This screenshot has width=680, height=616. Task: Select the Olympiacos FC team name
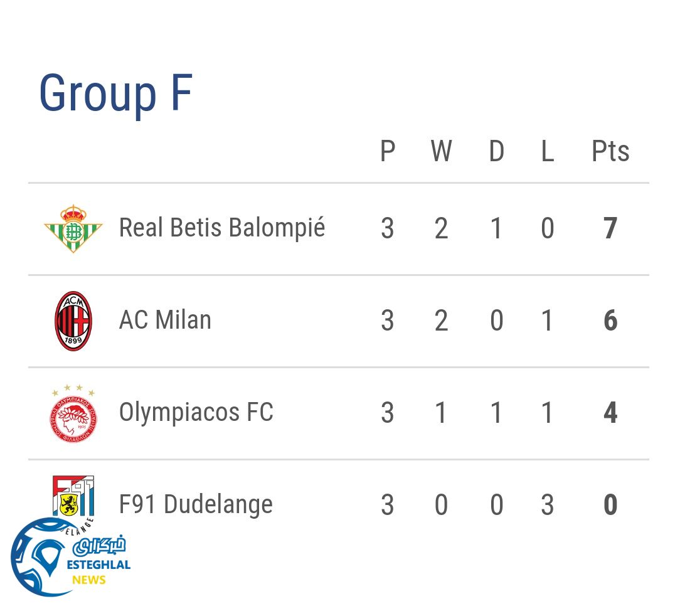pyautogui.click(x=196, y=413)
